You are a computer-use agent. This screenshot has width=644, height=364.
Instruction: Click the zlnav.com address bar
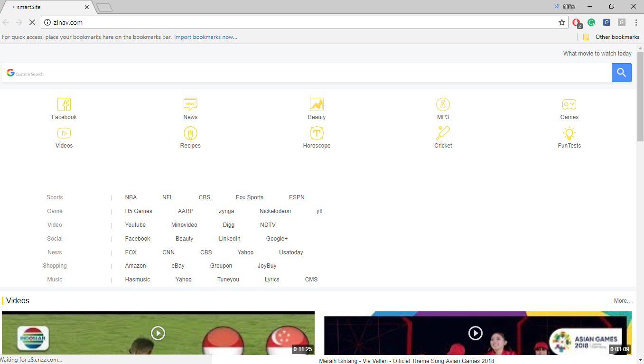pyautogui.click(x=304, y=22)
